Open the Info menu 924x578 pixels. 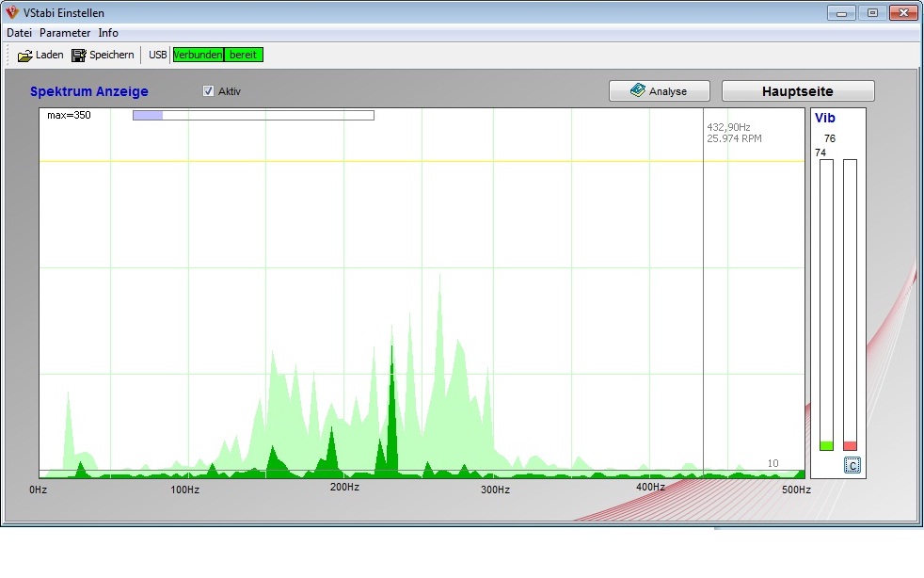click(x=108, y=33)
